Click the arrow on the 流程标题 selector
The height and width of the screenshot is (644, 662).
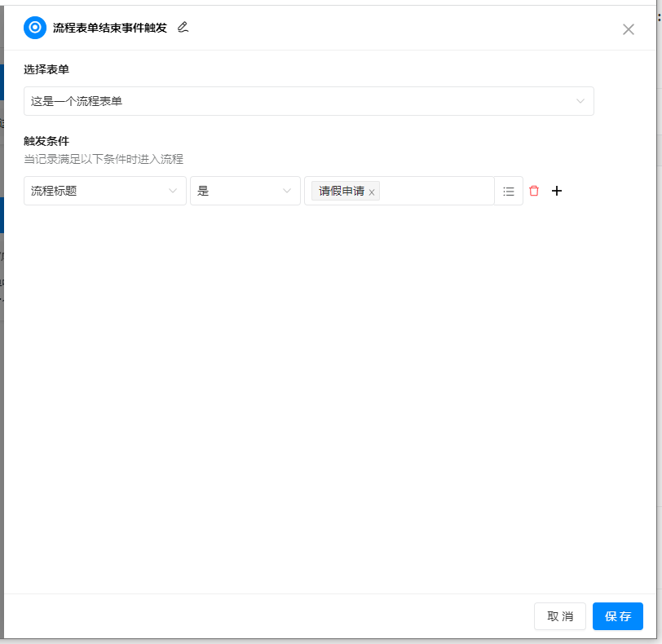[173, 191]
